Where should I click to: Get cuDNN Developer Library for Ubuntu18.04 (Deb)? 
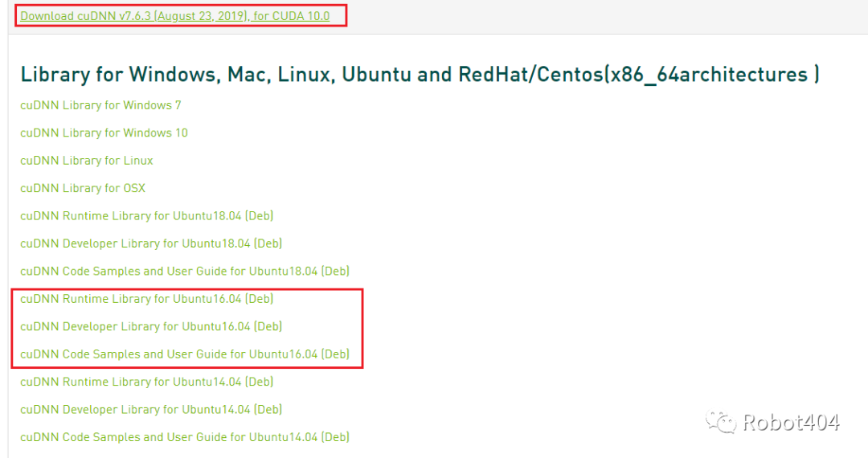click(x=151, y=243)
